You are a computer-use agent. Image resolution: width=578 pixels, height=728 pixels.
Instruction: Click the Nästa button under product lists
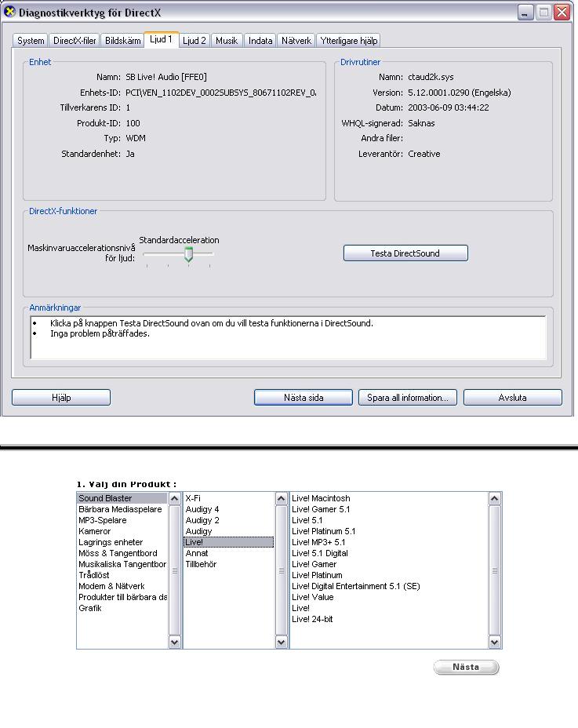[x=466, y=667]
